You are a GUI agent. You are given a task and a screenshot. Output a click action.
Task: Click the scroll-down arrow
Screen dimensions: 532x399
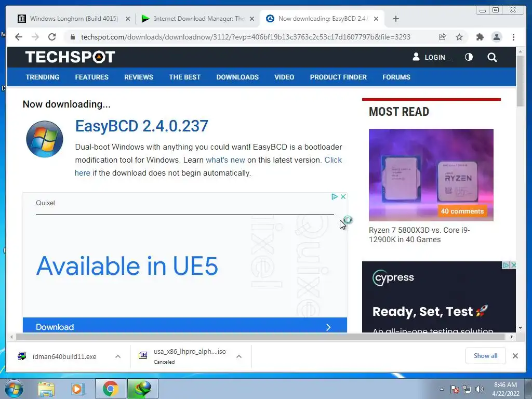(x=520, y=328)
